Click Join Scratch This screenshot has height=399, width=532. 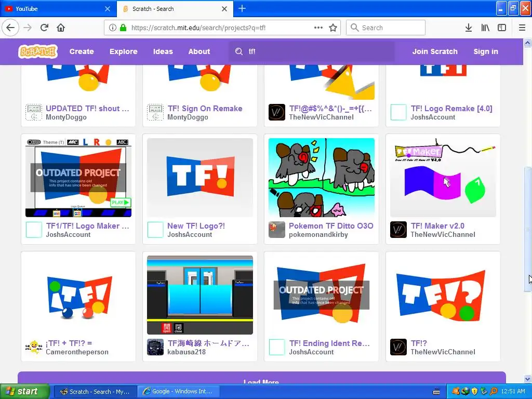point(435,51)
